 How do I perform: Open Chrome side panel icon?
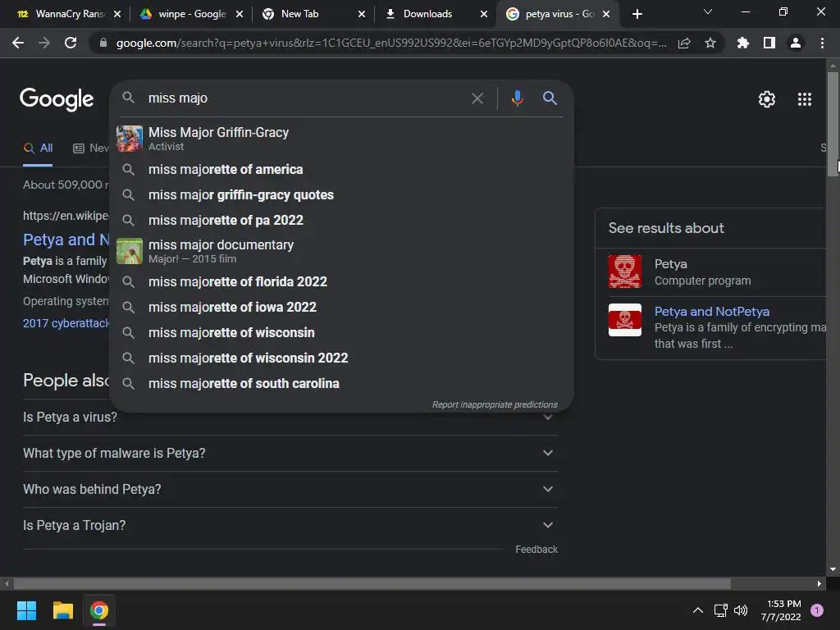[x=769, y=43]
